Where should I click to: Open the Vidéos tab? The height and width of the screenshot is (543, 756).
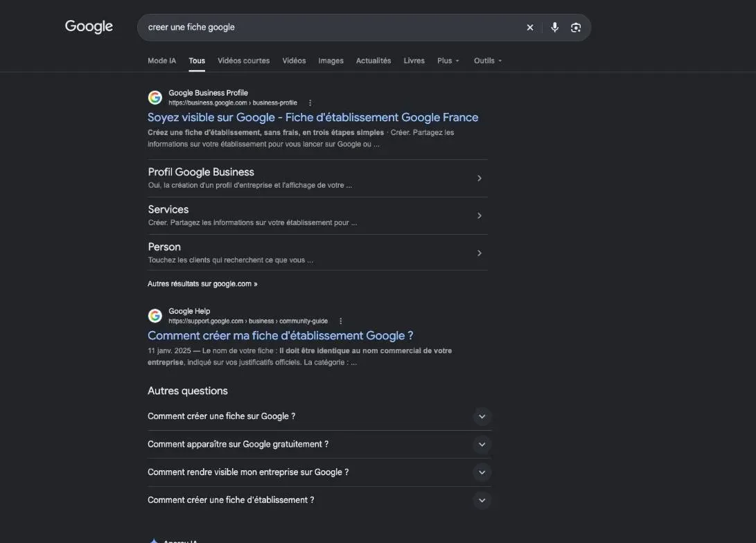[x=294, y=61]
